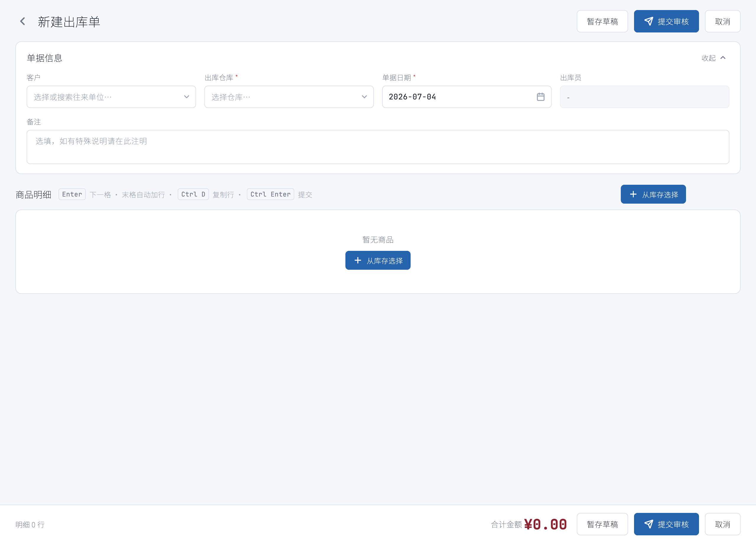Viewport: 756px width, 543px height.
Task: Click 从库存选择 button beside 商品明细 header
Action: pyautogui.click(x=653, y=194)
